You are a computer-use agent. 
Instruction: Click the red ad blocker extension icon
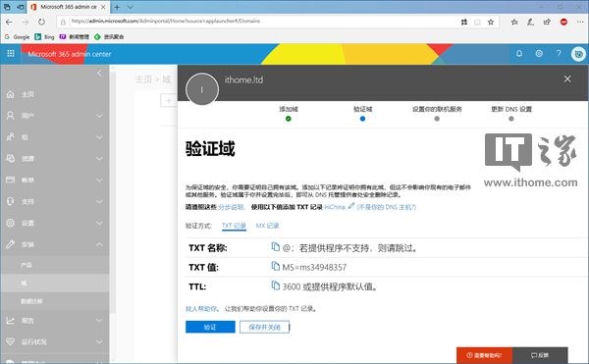tap(563, 22)
